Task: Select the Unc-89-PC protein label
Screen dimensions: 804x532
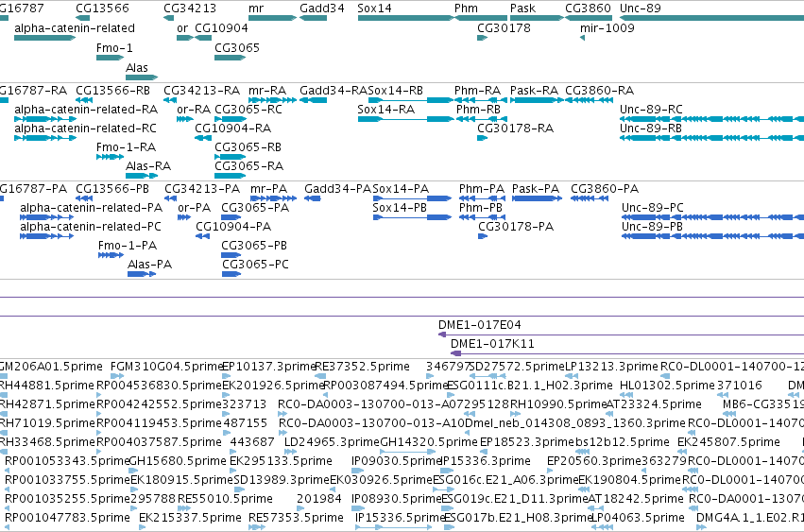Action: tap(652, 208)
